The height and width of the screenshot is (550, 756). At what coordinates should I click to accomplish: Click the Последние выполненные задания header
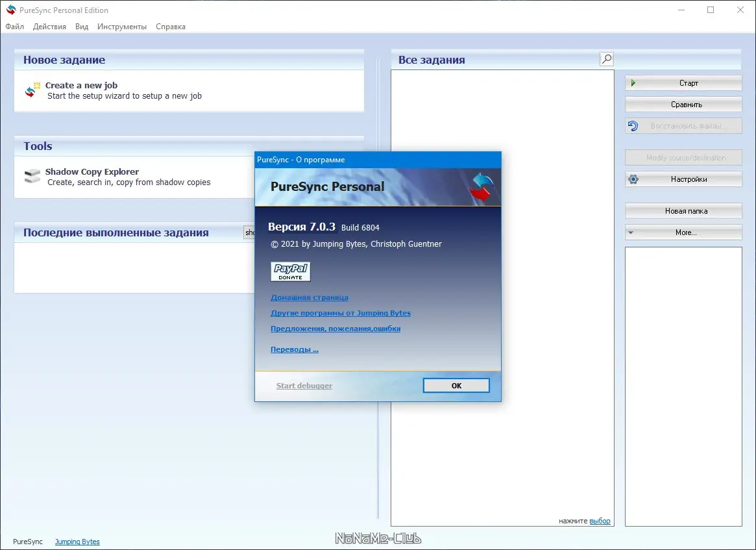click(x=116, y=232)
